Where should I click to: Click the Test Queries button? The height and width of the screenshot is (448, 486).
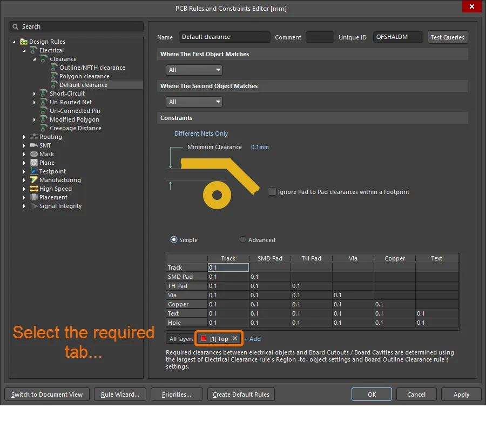pos(447,37)
